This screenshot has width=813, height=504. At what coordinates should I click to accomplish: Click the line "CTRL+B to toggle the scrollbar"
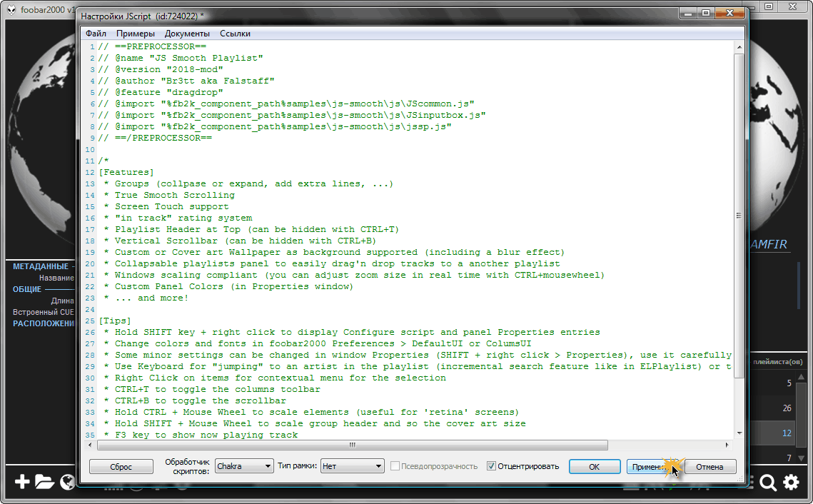click(195, 400)
